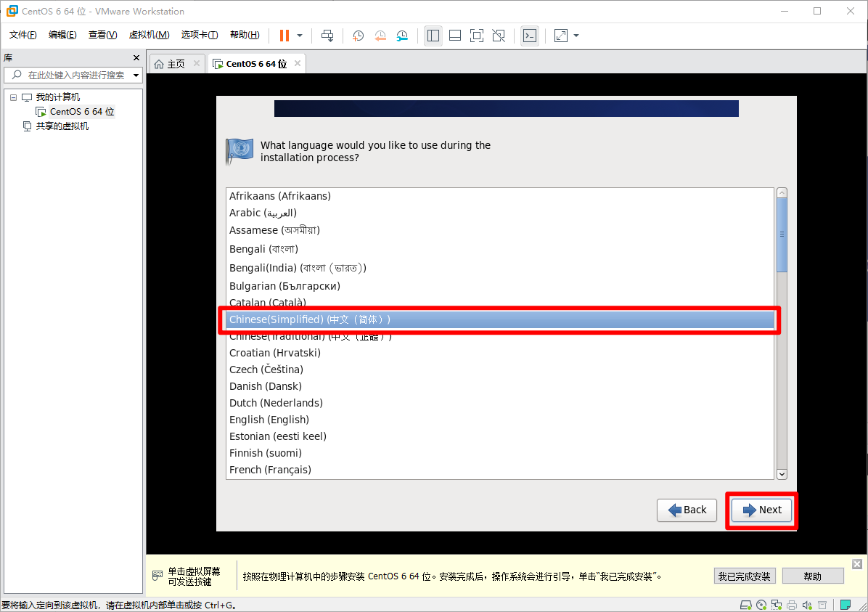
Task: Open snapshot manager icon
Action: tap(403, 36)
